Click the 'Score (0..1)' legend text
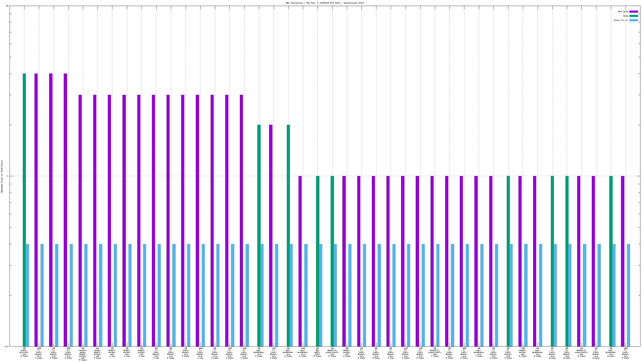The height and width of the screenshot is (362, 644). [621, 20]
